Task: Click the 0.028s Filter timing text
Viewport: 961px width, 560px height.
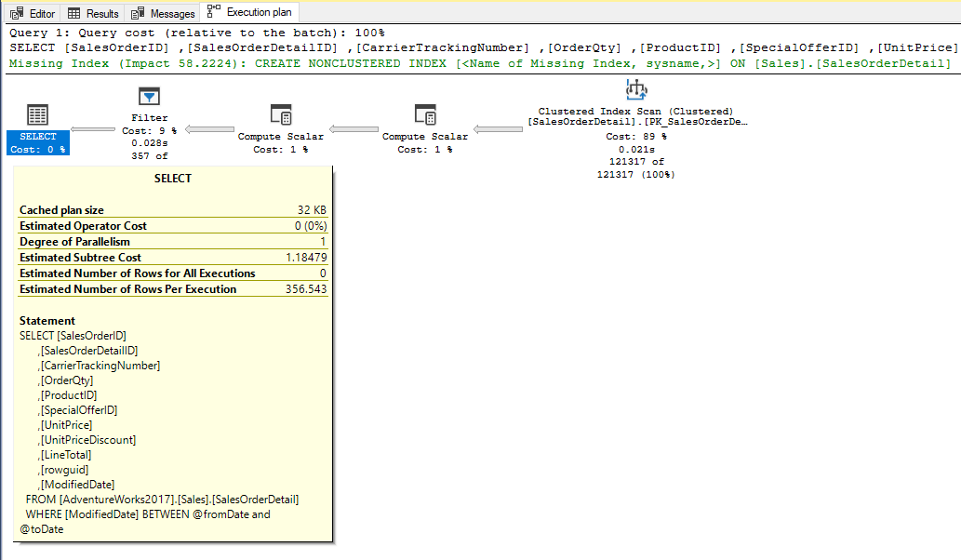Action: [x=149, y=143]
